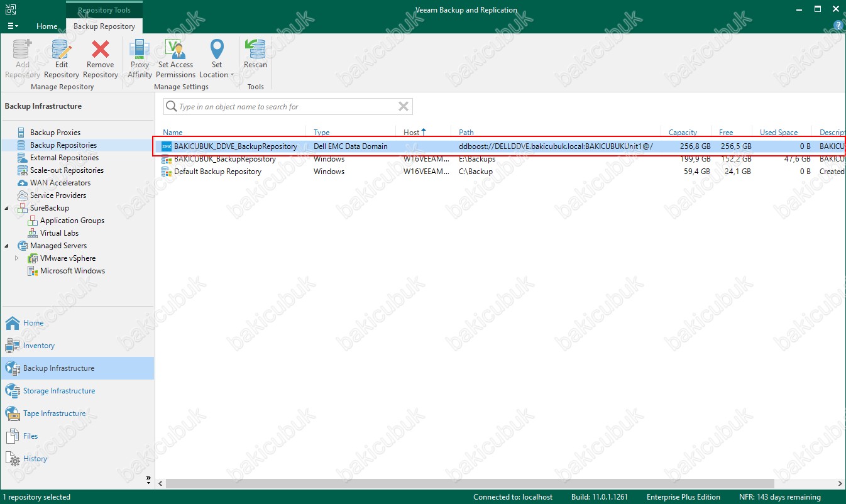846x504 pixels.
Task: Click the navigation pane overflow chevron
Action: pyautogui.click(x=149, y=479)
